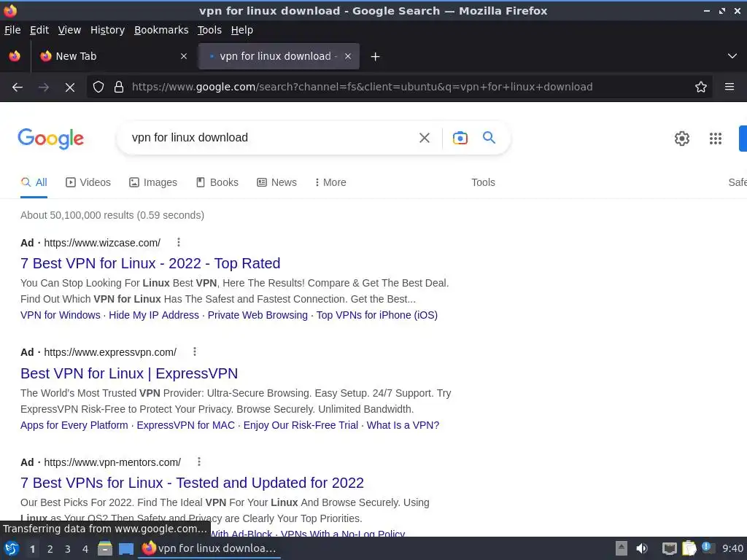
Task: Open 'Apps for Every Platform' sitelink
Action: (x=74, y=425)
